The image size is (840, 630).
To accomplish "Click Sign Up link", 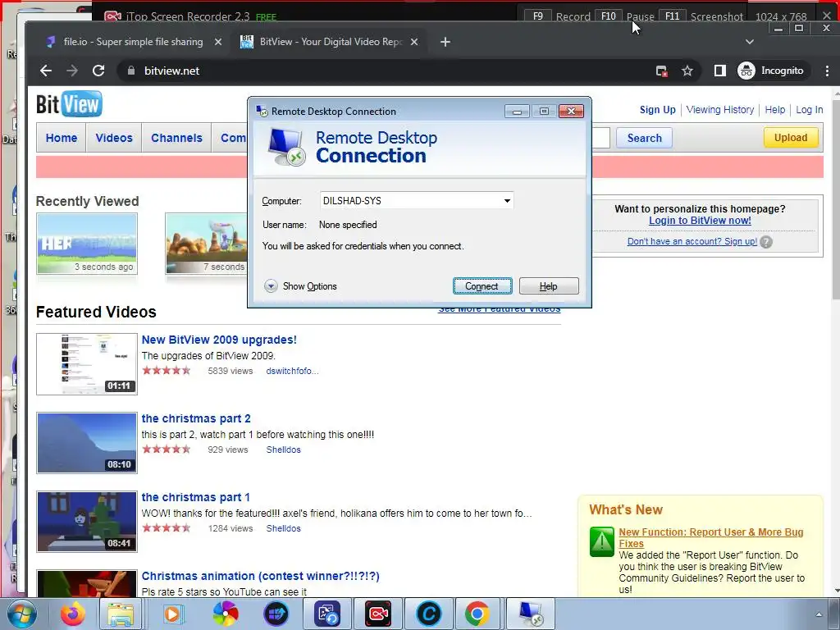I will click(x=657, y=110).
